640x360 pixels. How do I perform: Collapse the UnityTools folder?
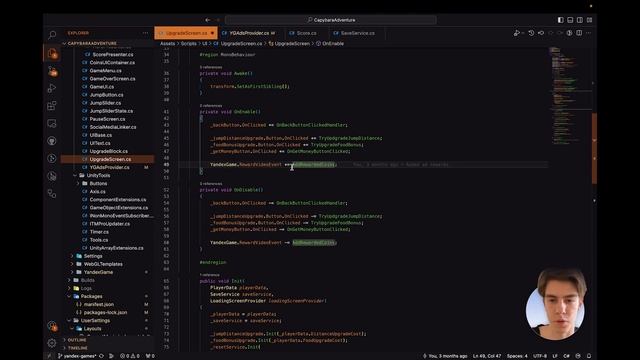click(x=98, y=176)
